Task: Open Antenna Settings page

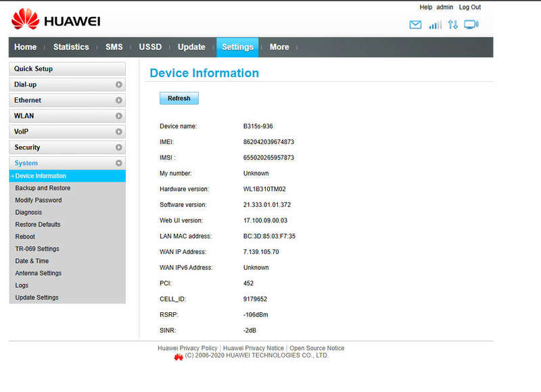Action: click(39, 273)
